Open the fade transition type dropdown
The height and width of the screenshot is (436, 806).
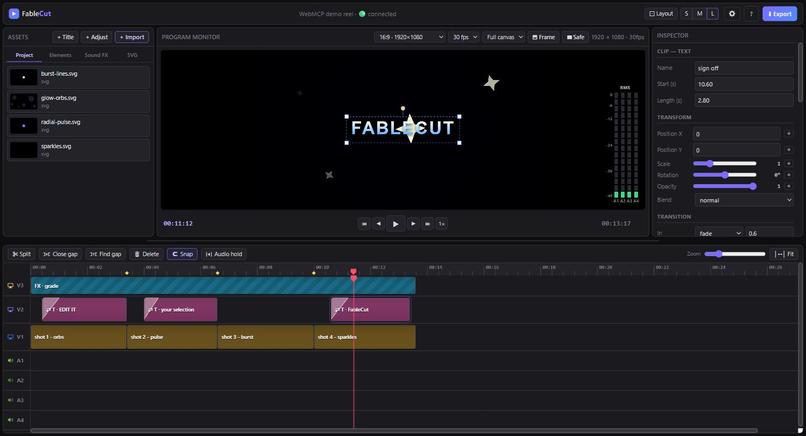(x=719, y=233)
